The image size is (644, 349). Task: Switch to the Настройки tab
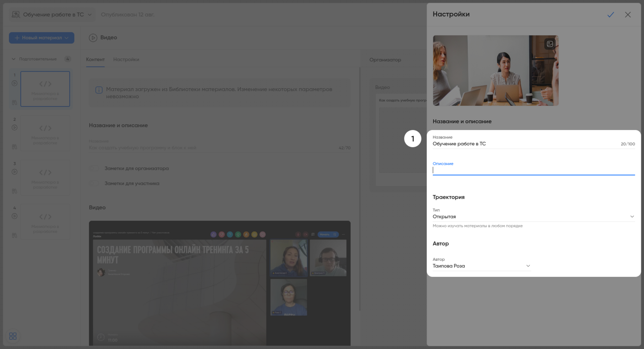126,59
